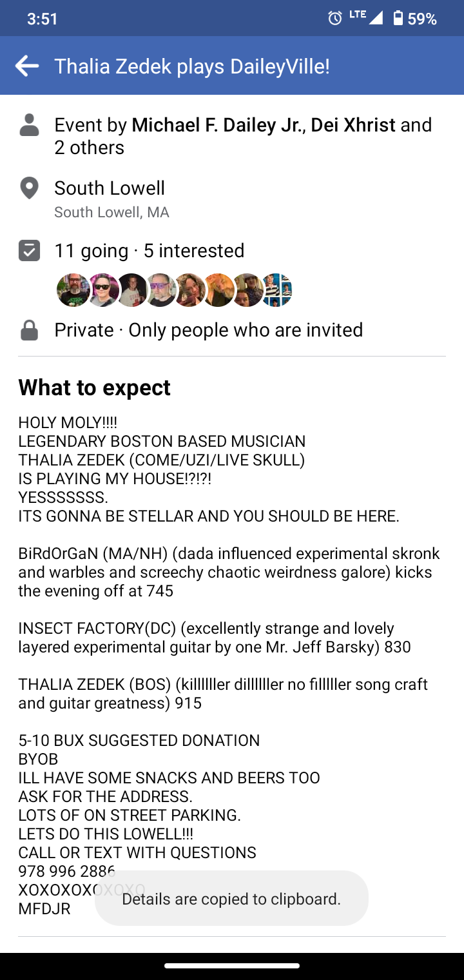Screen dimensions: 464x980
Task: Tap 'Details are copied to clipboard' toast
Action: click(x=231, y=899)
